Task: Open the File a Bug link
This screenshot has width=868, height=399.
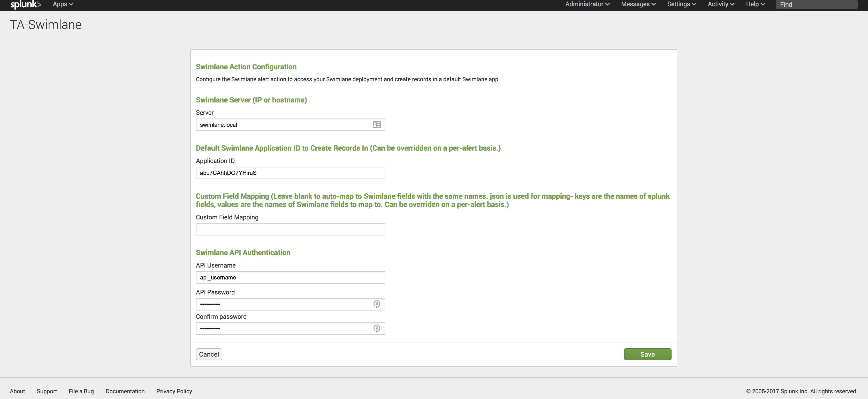Action: coord(81,391)
